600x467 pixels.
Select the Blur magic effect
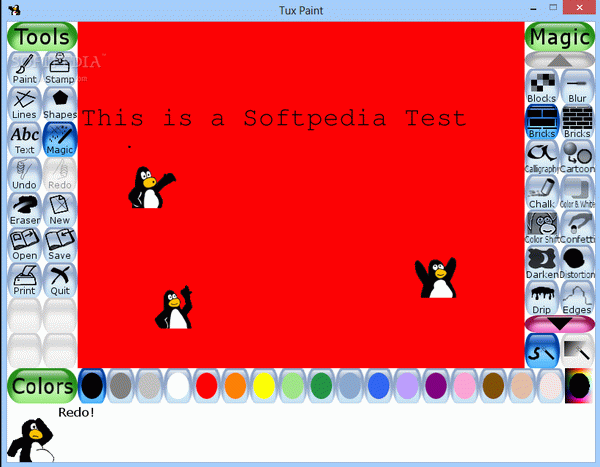577,87
